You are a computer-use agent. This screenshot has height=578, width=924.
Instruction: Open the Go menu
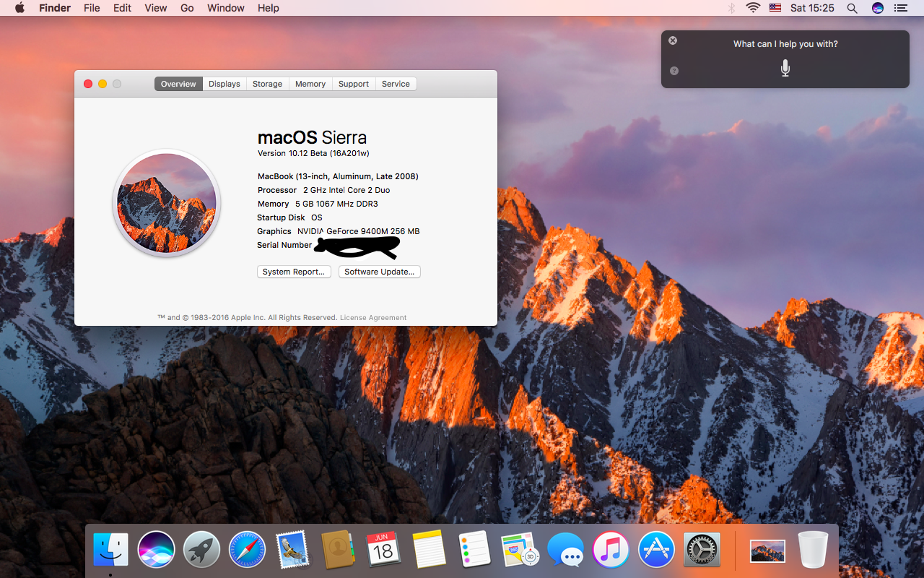[x=187, y=8]
